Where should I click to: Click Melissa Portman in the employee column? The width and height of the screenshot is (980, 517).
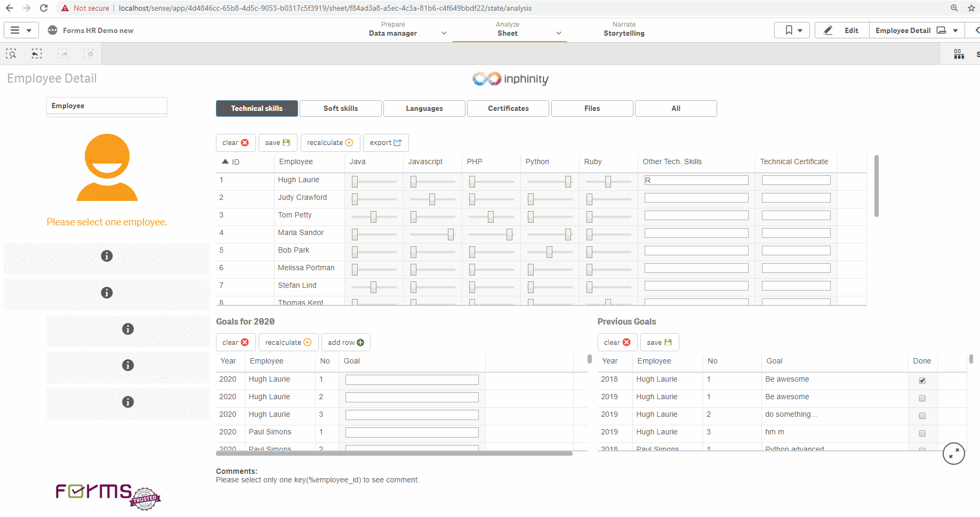(306, 268)
